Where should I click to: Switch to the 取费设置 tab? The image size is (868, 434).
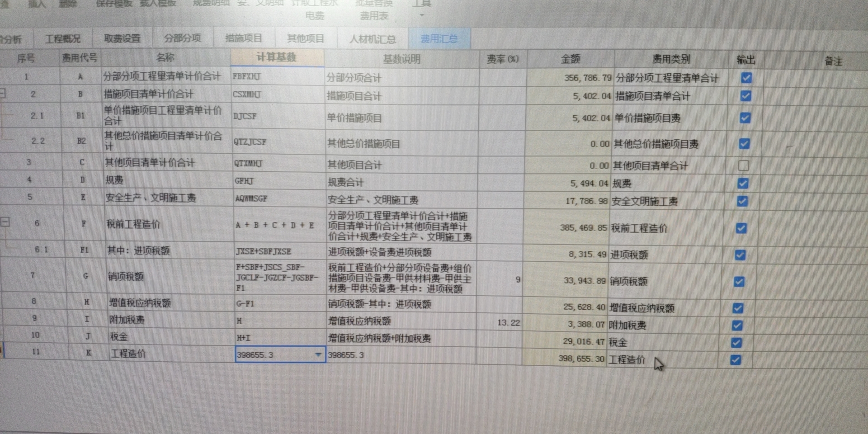[x=122, y=38]
